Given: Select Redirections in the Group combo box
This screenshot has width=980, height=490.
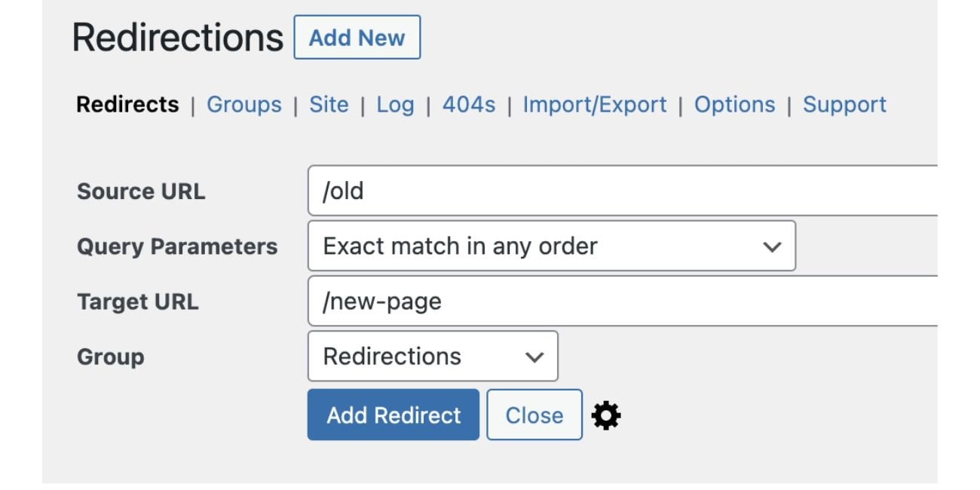Looking at the screenshot, I should click(x=433, y=357).
